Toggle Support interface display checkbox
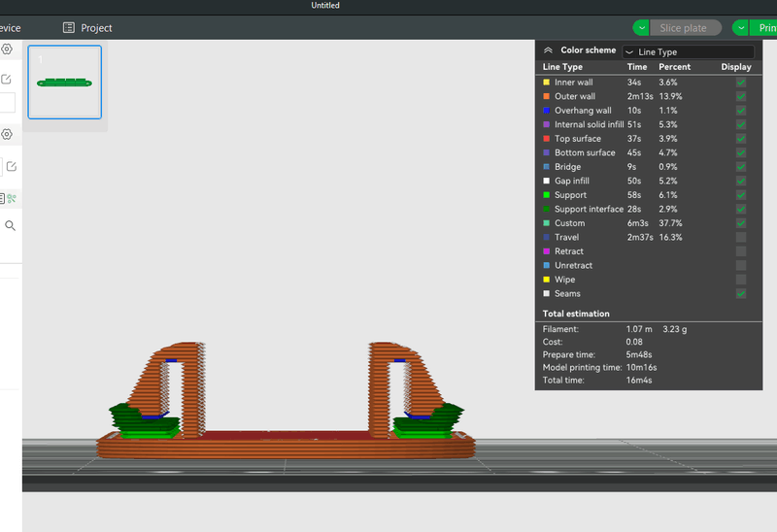 coord(741,209)
